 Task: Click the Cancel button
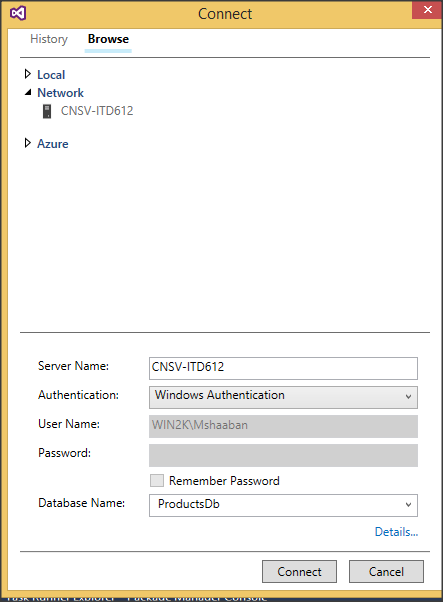pos(386,571)
